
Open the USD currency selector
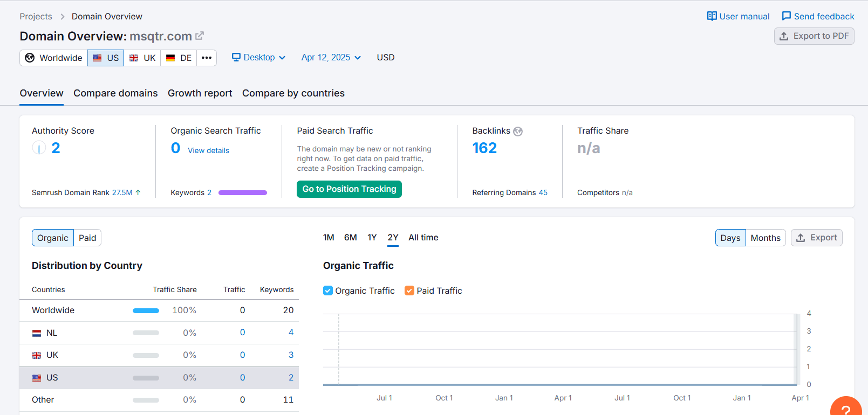386,57
